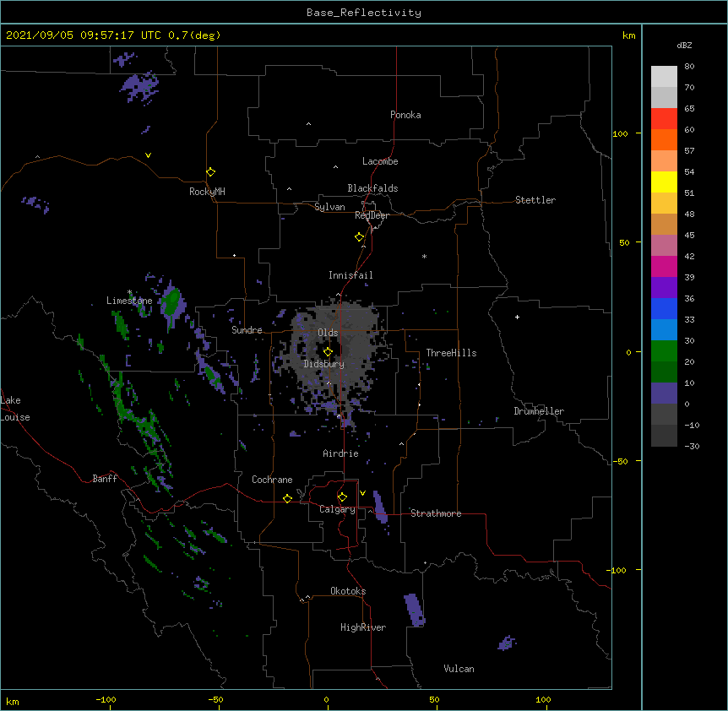
Task: Click the dBZ legend heading
Action: (x=684, y=46)
